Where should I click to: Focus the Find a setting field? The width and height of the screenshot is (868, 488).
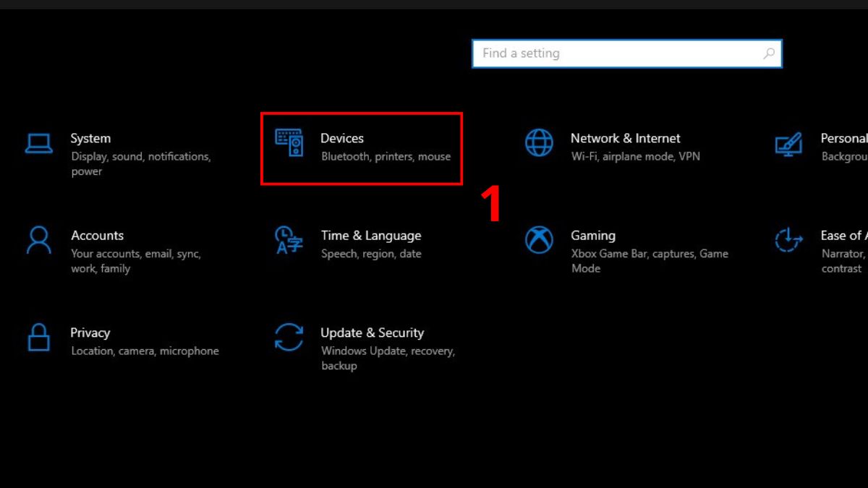click(x=627, y=53)
